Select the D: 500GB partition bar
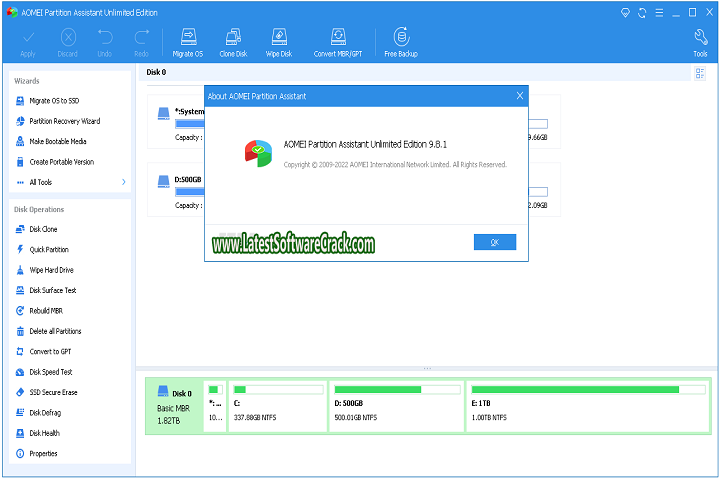Screen dimensions: 720x480 click(396, 405)
